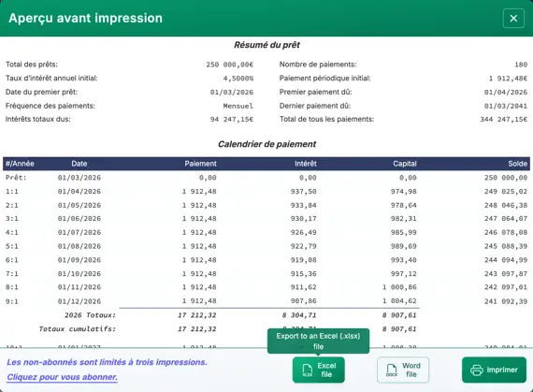Select total of all payments 344 247,15€
Image resolution: width=533 pixels, height=392 pixels.
click(x=504, y=120)
